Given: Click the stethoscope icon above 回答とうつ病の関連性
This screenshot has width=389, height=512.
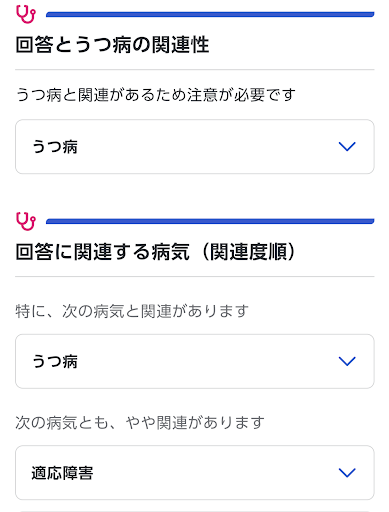Looking at the screenshot, I should pyautogui.click(x=25, y=14).
